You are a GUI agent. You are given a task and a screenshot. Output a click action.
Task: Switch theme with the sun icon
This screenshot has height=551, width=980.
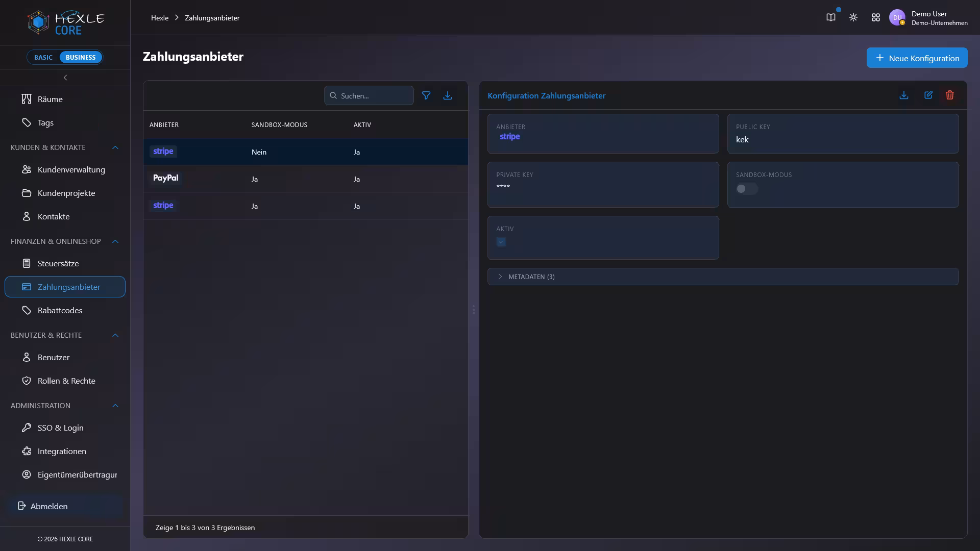(853, 17)
